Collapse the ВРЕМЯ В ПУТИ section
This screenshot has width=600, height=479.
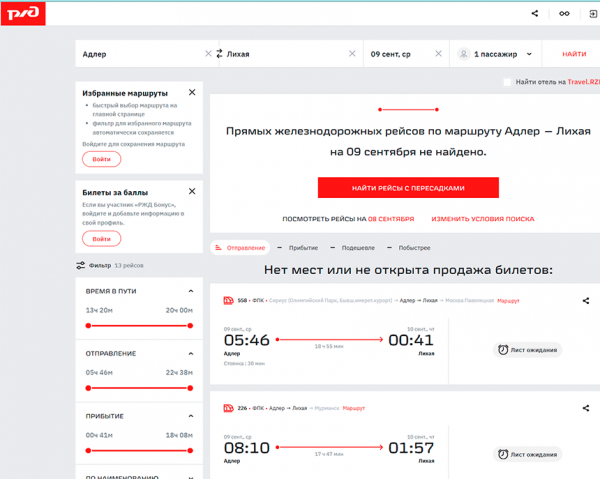(191, 291)
